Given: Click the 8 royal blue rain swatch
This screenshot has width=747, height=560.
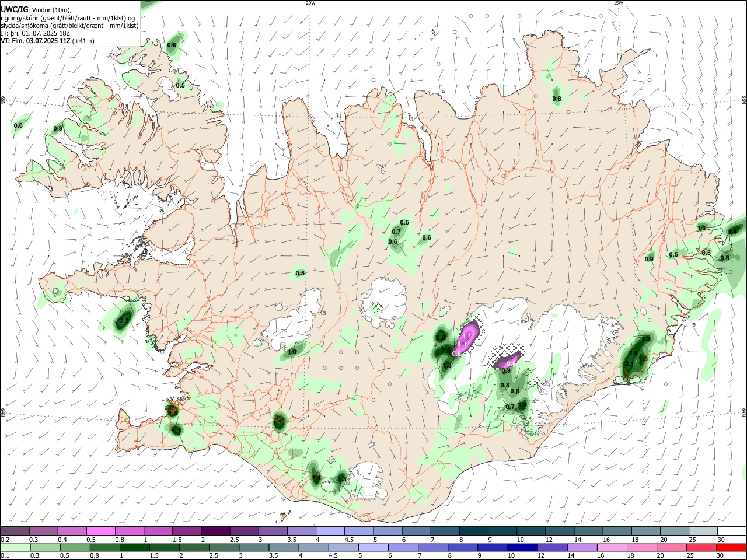Looking at the screenshot, I should (462, 547).
